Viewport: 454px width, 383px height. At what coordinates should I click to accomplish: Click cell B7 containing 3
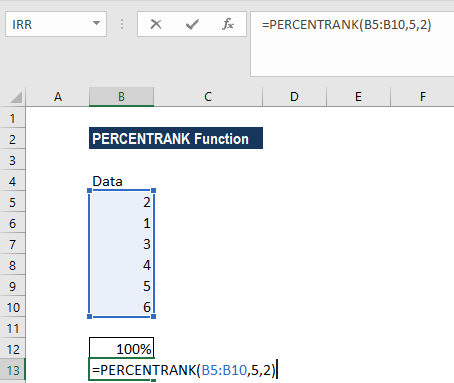[x=121, y=244]
